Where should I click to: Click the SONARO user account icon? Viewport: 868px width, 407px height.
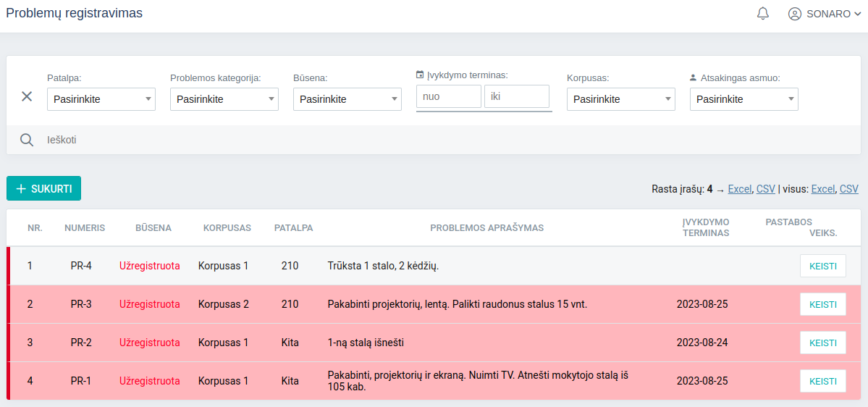[795, 14]
